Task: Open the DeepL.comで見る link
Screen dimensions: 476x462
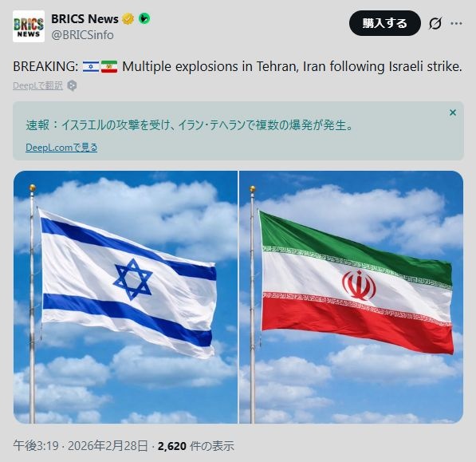Action: (61, 148)
